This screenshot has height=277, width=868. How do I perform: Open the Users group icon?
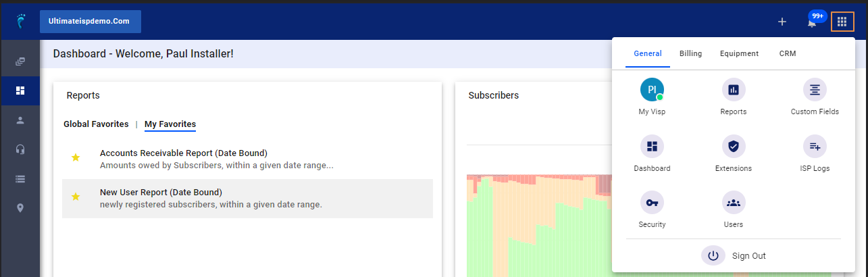734,203
